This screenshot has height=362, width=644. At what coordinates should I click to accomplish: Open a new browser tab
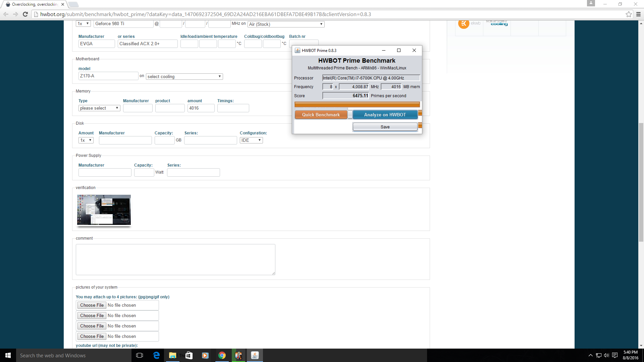[73, 4]
